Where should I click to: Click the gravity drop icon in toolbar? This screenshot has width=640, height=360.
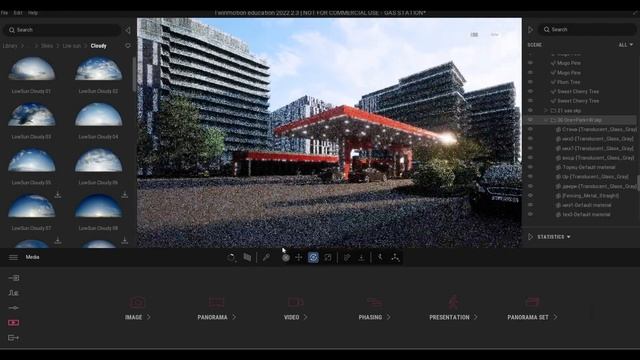coord(362,257)
